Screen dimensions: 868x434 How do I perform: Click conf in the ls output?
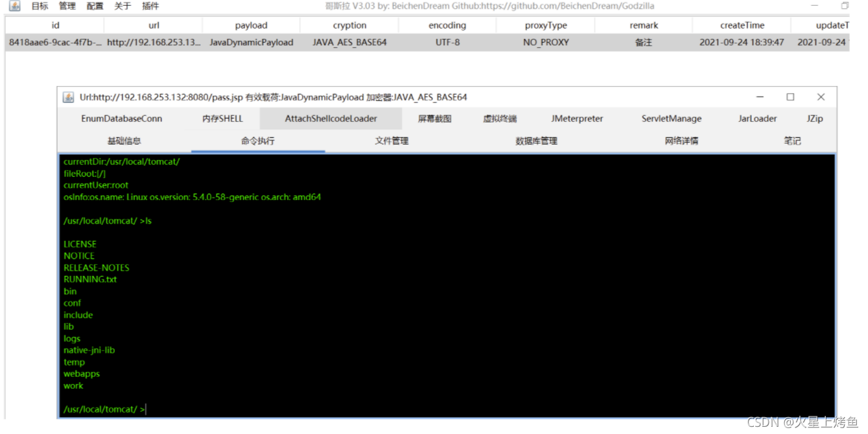coord(72,303)
